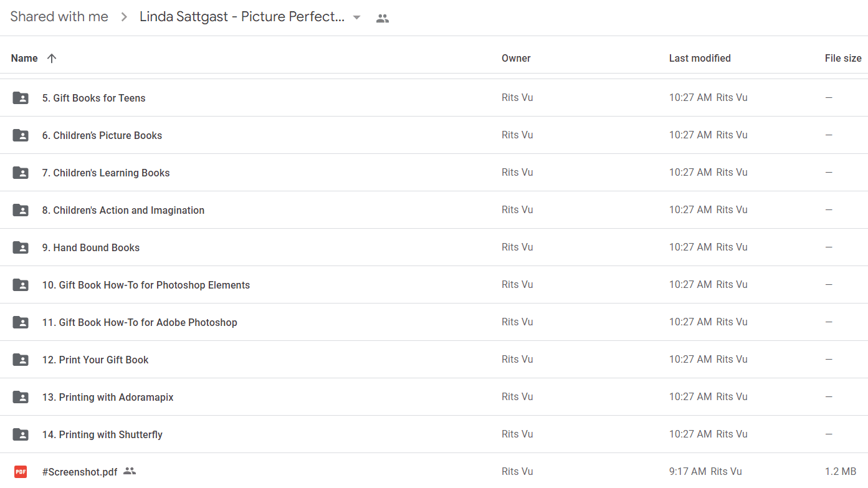Select the PDF icon for #Screenshot.pdf

[x=21, y=472]
